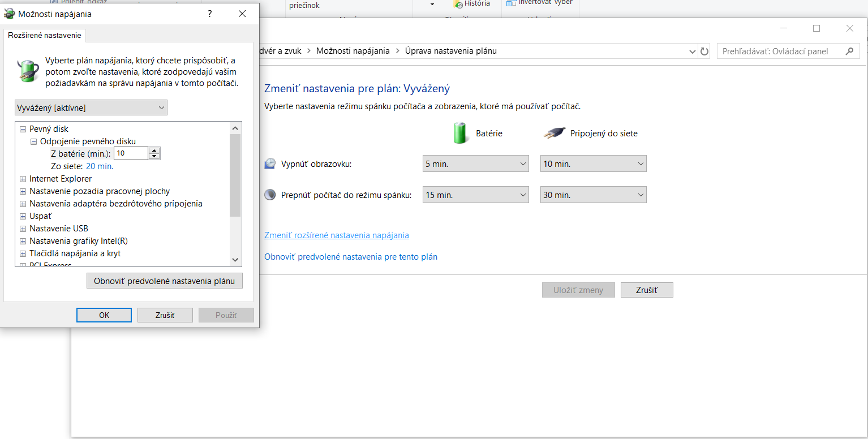868x439 pixels.
Task: Click the heading Zmeniť nastavenia pre plán: Vyvážený
Action: click(357, 89)
